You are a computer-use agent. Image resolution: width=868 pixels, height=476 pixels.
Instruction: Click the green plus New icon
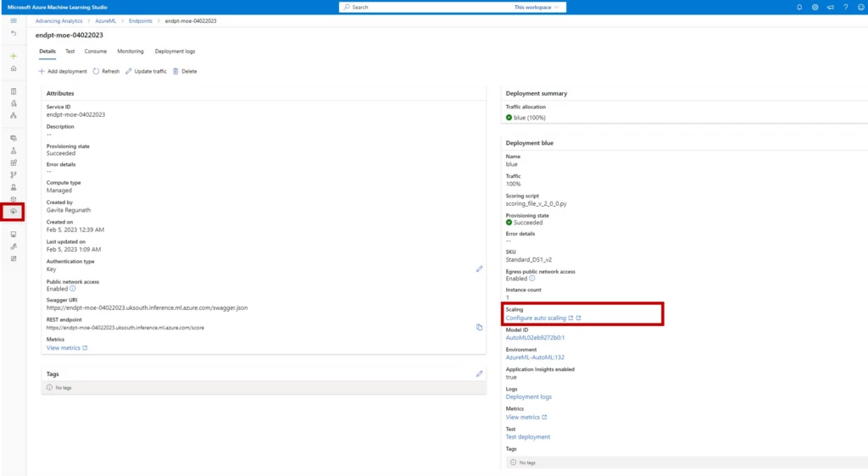[13, 56]
